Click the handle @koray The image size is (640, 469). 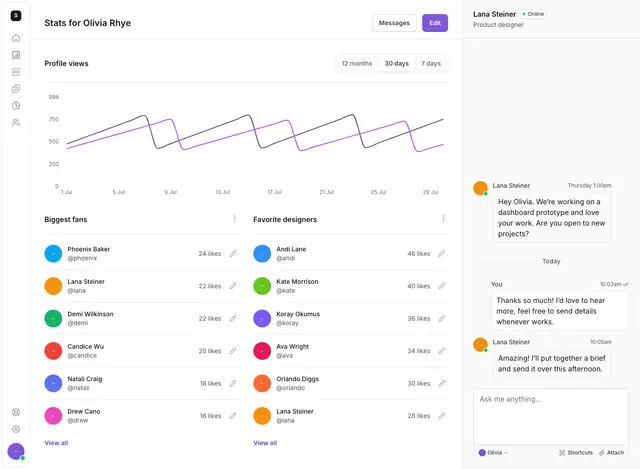[x=287, y=323]
